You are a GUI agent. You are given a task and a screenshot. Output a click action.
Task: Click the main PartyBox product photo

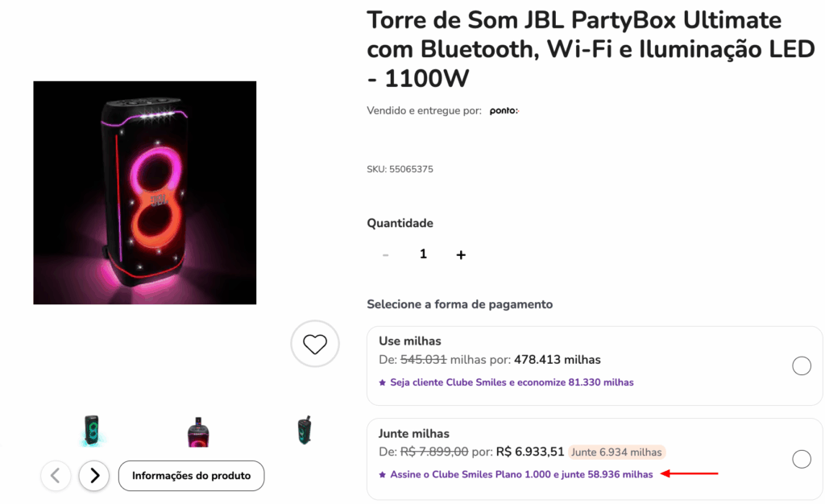click(144, 192)
